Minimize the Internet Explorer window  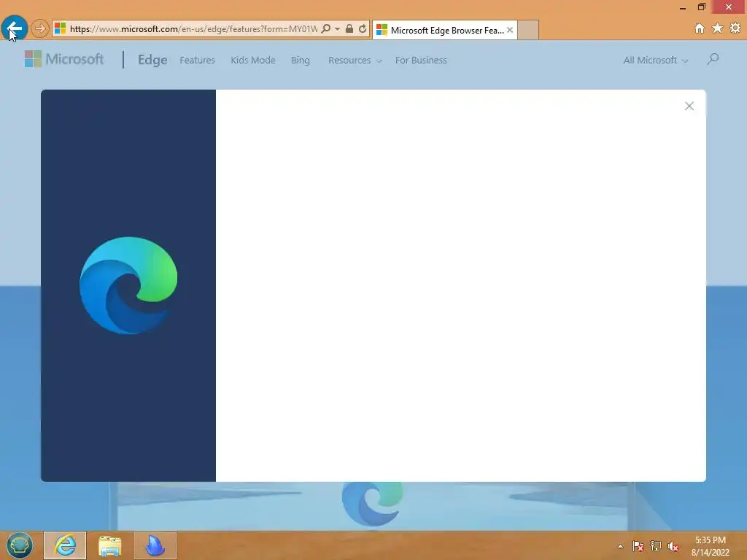click(x=683, y=7)
